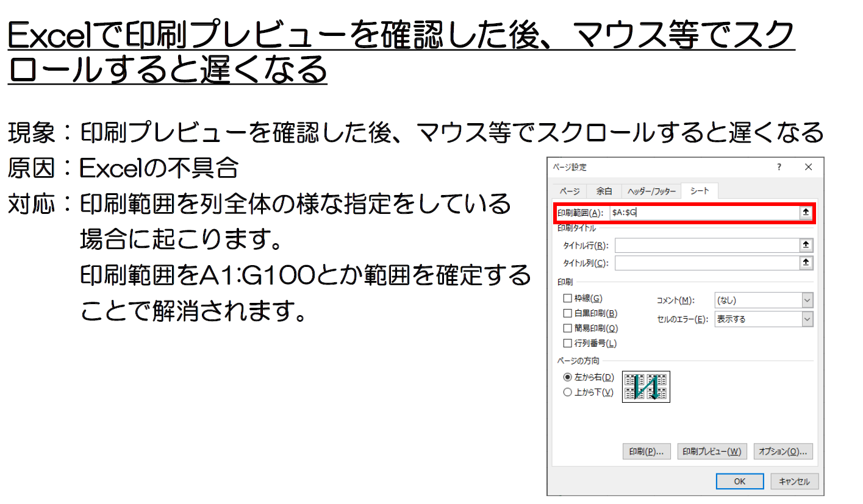Click collapse-dialog icon beside タイトル行 field
This screenshot has width=863, height=504.
806,245
